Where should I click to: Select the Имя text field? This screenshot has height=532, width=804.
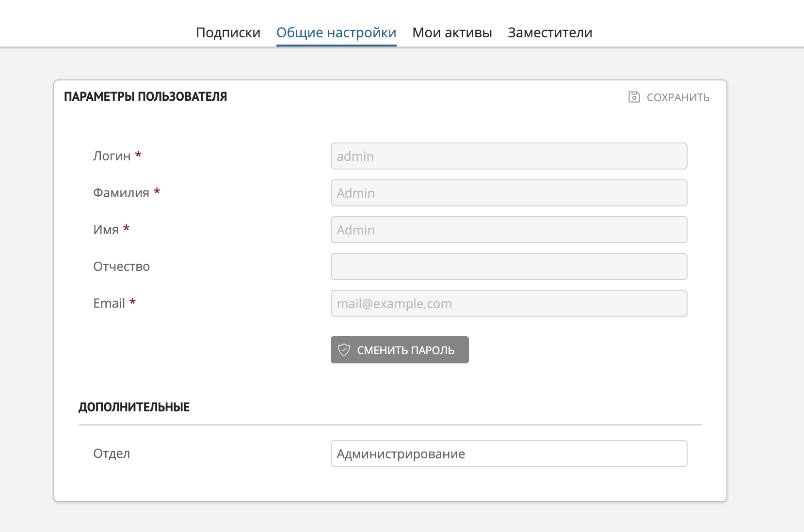click(x=509, y=230)
